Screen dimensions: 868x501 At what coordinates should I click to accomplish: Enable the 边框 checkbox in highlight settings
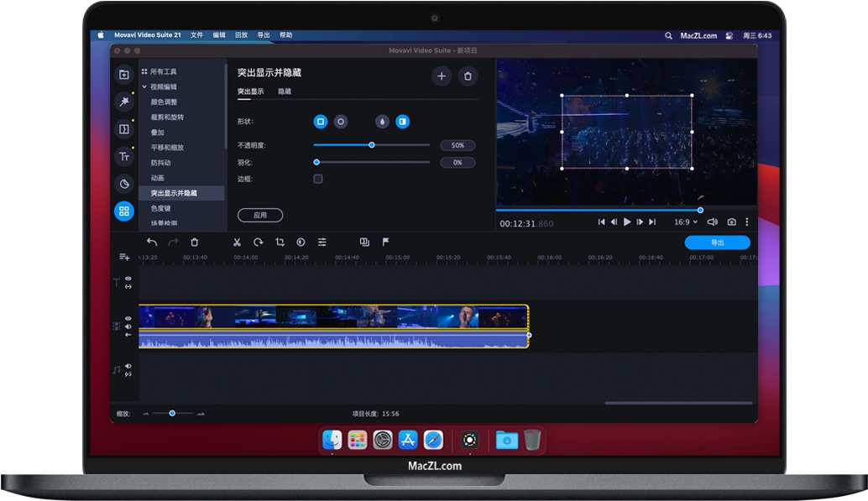(x=317, y=178)
